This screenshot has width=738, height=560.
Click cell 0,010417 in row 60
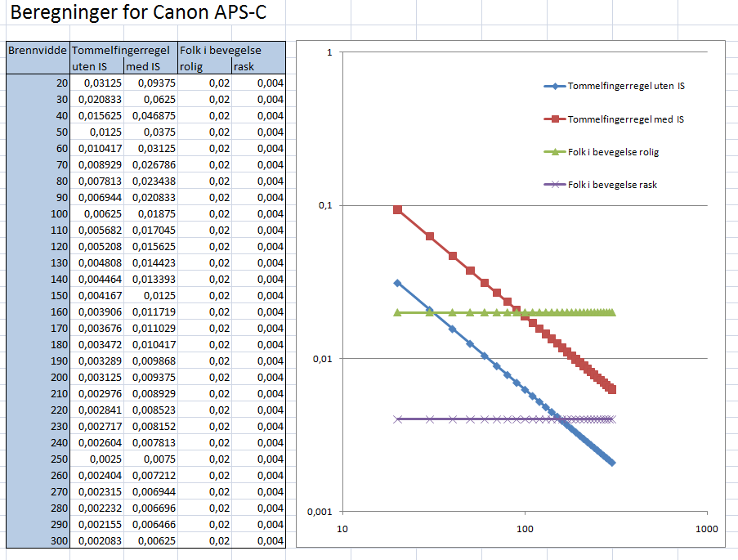tap(97, 148)
